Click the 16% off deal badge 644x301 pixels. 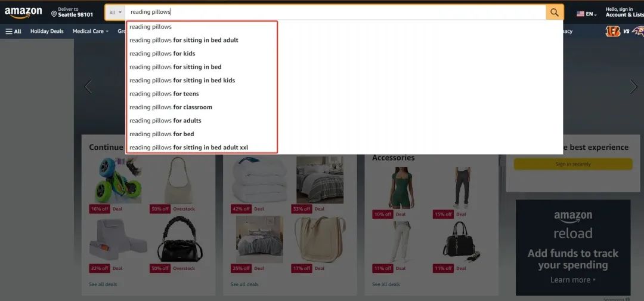[100, 209]
